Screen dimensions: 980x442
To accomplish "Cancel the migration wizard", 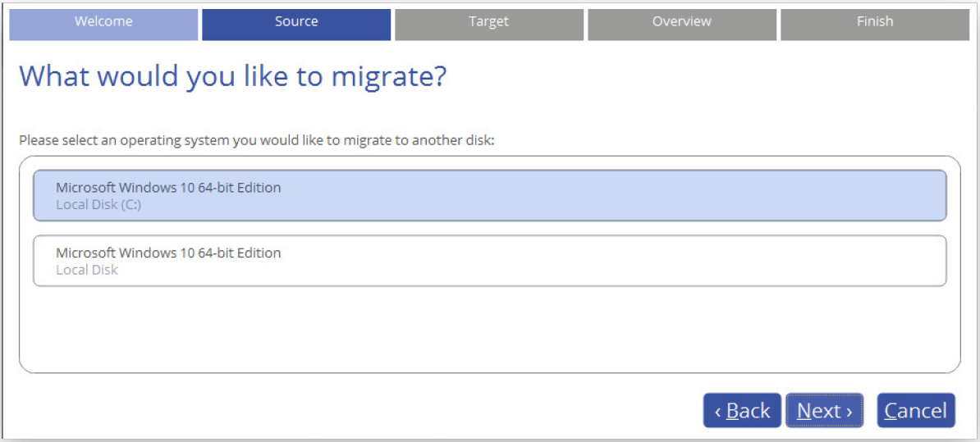I will [x=915, y=411].
